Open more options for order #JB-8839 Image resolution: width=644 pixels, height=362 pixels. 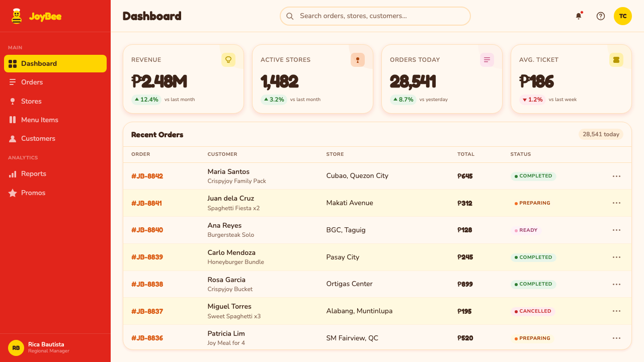616,257
